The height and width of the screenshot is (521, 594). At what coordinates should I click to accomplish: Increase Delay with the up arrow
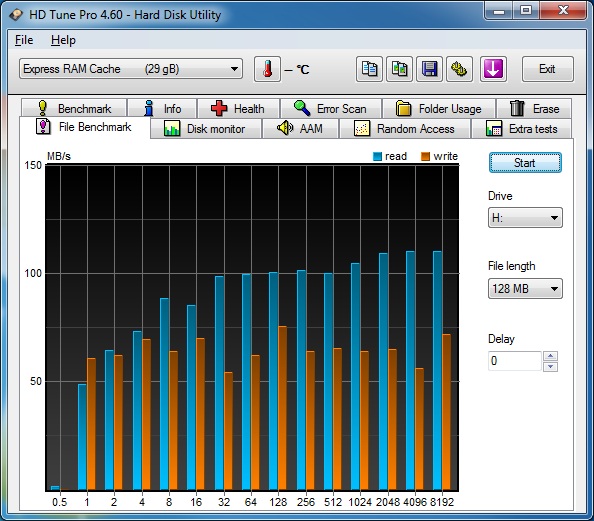(x=550, y=356)
